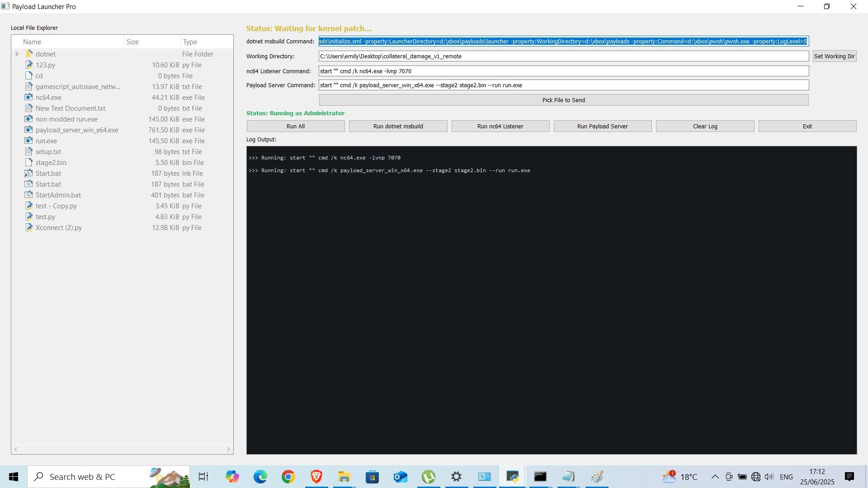Click the payload_server_win_x64.exe file icon
Viewport: 868px width, 488px height.
point(28,130)
